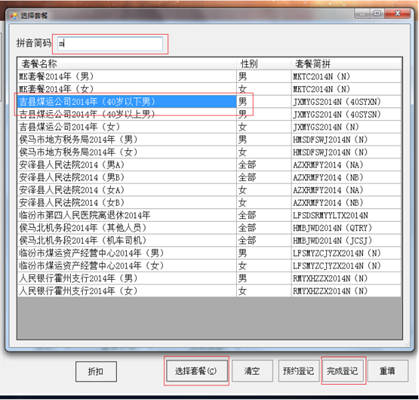Select row 吉县煤运公司2014年(女)

click(209, 127)
